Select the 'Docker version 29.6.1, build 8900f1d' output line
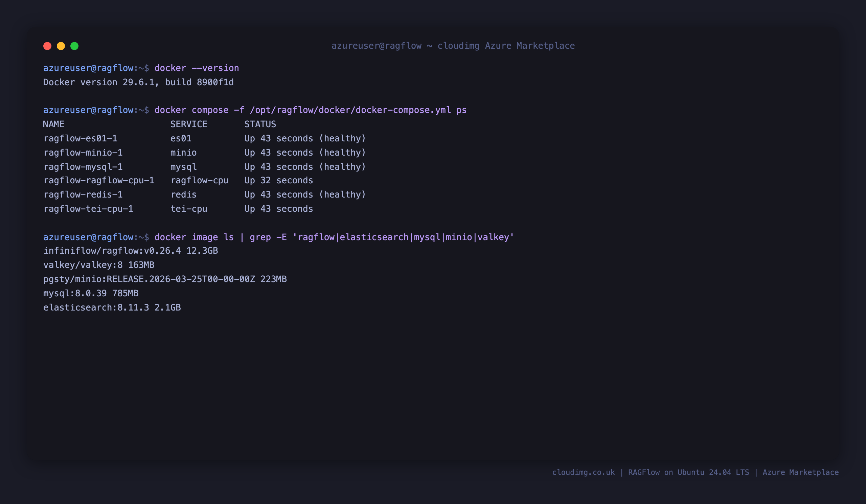This screenshot has height=504, width=866. tap(138, 82)
